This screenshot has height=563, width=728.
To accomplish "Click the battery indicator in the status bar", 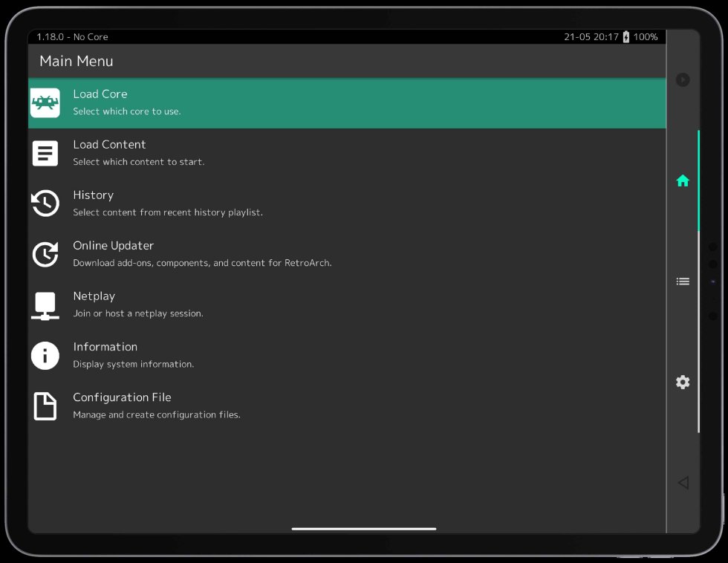I will 626,36.
